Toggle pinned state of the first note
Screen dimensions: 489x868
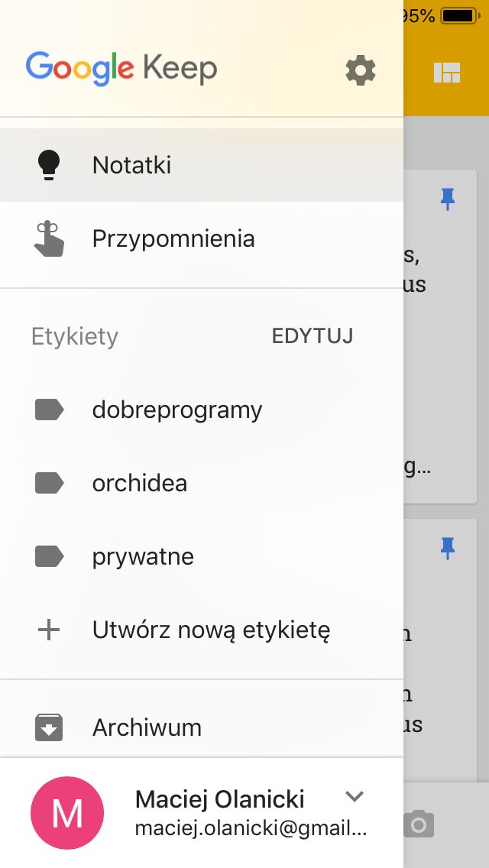tap(448, 199)
